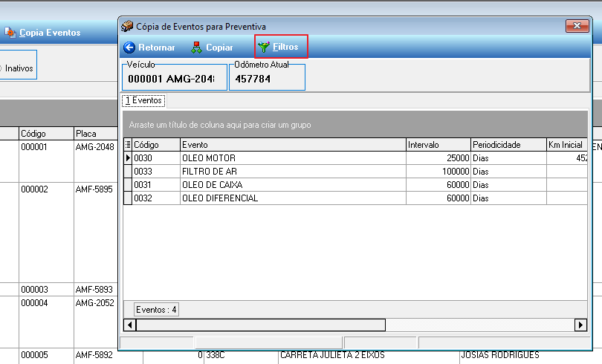Click the group-by panel hint text
This screenshot has width=602, height=364.
click(220, 125)
